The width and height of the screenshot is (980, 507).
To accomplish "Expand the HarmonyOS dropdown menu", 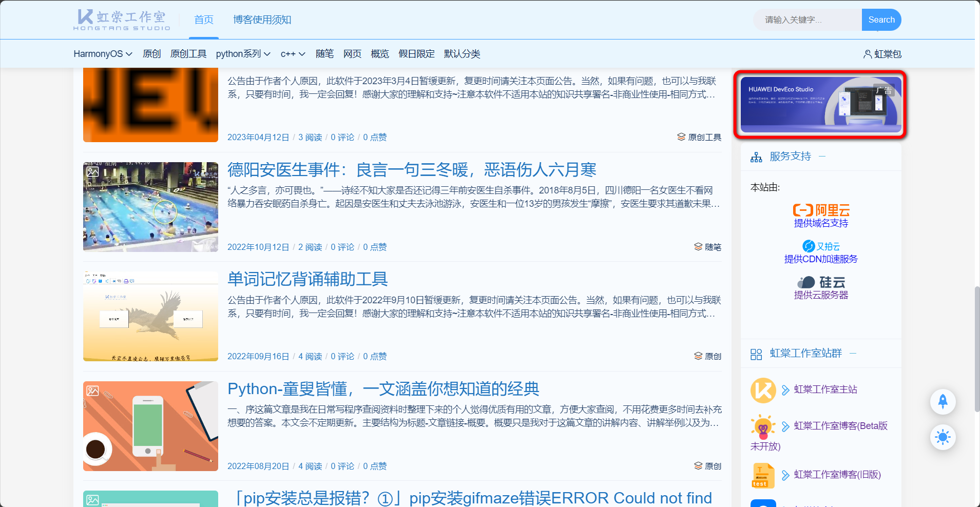I will (103, 54).
